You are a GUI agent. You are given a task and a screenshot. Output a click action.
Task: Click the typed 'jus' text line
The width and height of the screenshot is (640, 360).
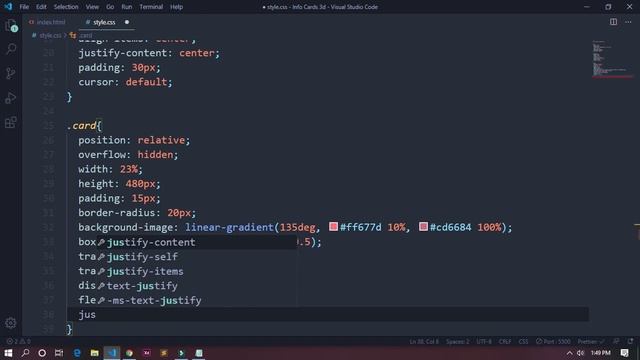point(87,315)
